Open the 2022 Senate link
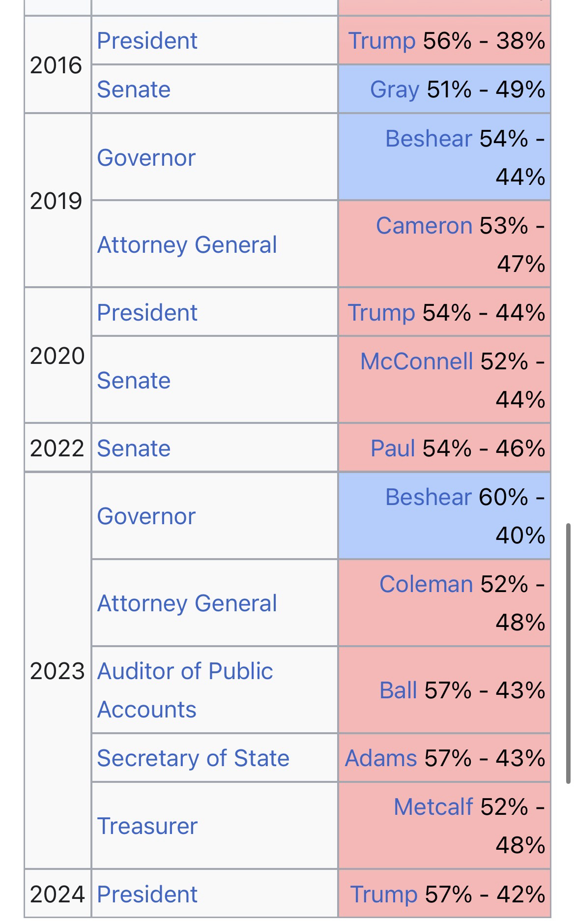 coord(134,448)
